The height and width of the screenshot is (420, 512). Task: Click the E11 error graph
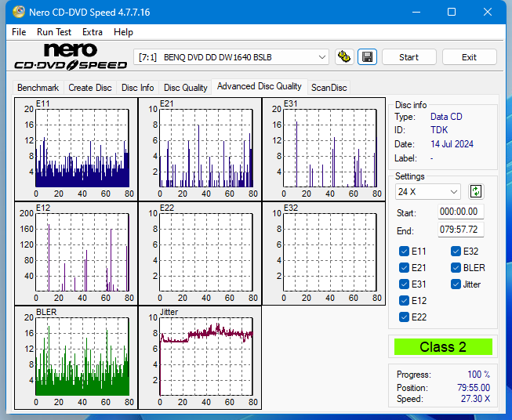[x=76, y=149]
